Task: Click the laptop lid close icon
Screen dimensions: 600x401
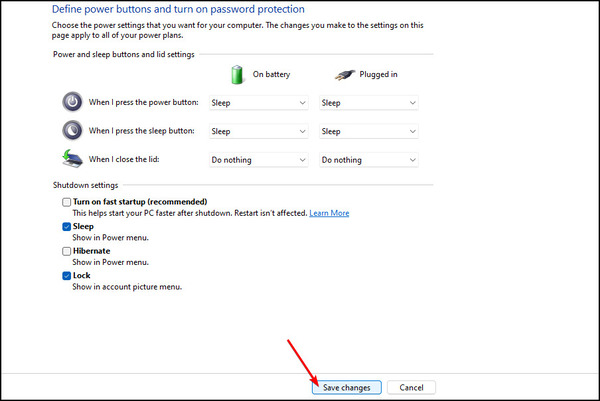Action: pyautogui.click(x=72, y=159)
